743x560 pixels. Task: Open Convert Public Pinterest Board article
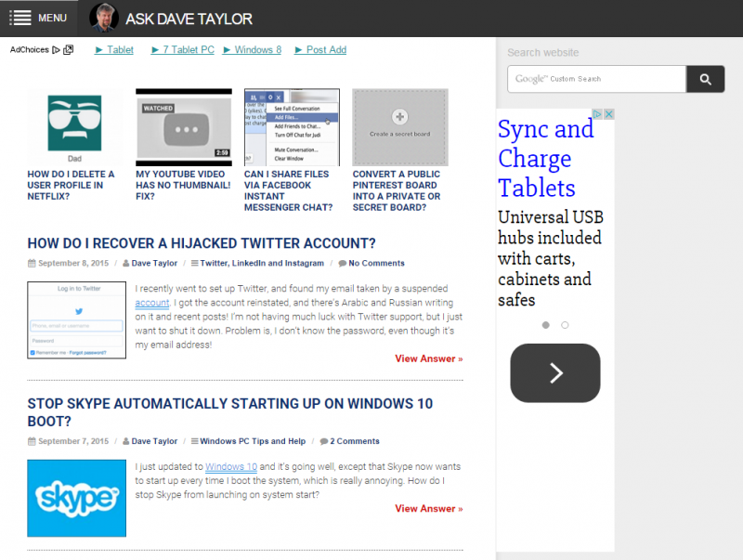pyautogui.click(x=397, y=191)
